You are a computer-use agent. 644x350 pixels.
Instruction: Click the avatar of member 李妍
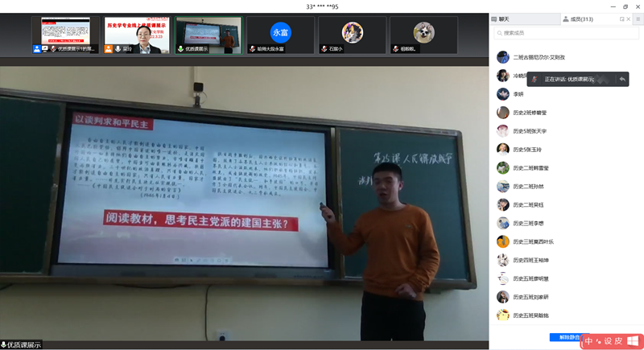tap(502, 94)
